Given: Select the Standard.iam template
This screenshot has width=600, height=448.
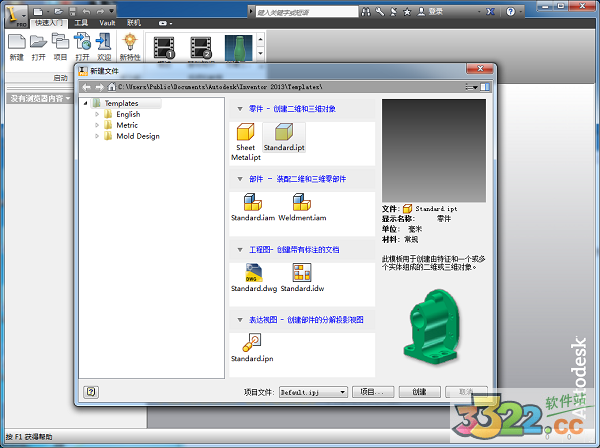Looking at the screenshot, I should coord(253,207).
